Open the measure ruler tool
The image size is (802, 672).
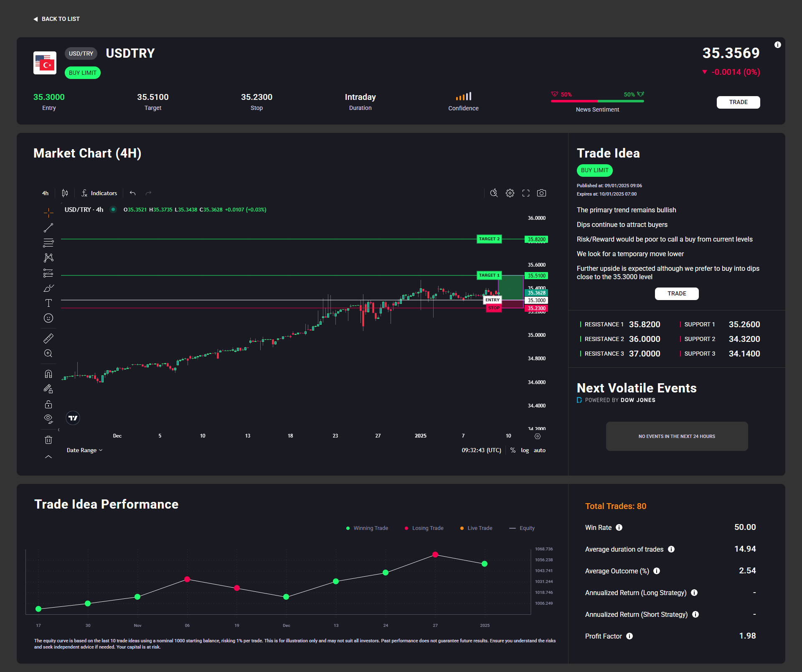[48, 338]
